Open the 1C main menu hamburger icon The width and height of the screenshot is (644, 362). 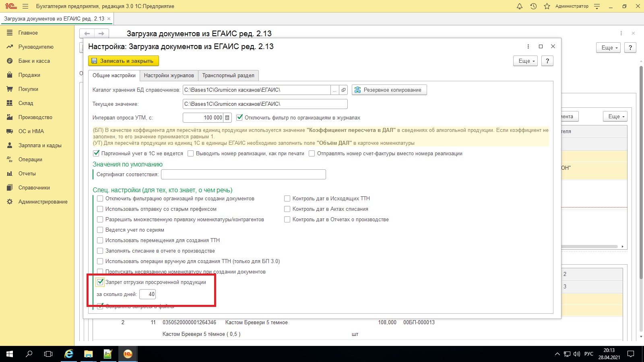click(x=26, y=6)
